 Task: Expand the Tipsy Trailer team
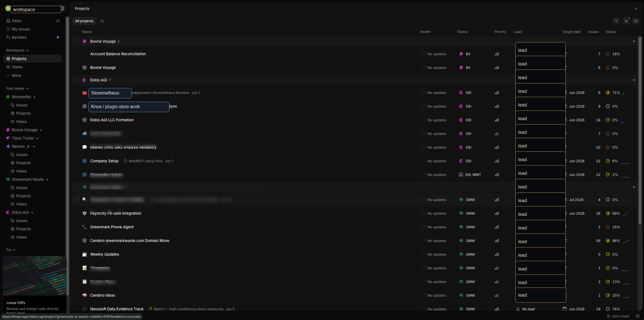tap(38, 138)
